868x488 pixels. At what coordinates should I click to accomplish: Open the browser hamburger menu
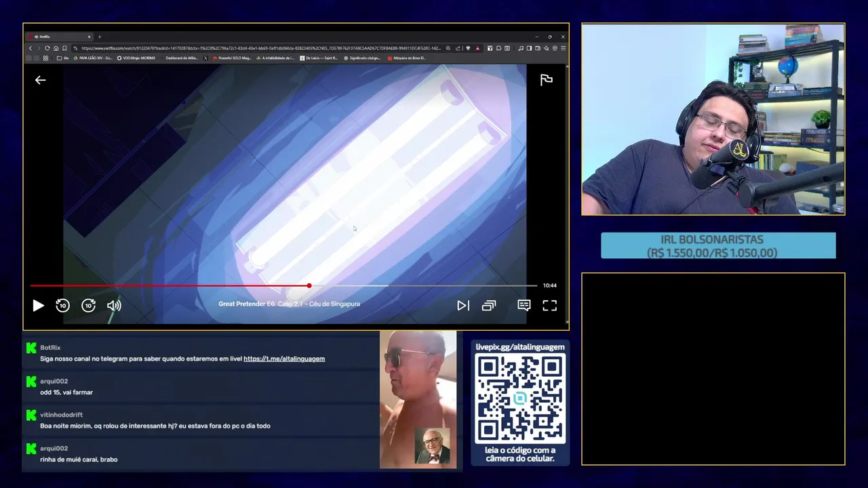point(563,48)
